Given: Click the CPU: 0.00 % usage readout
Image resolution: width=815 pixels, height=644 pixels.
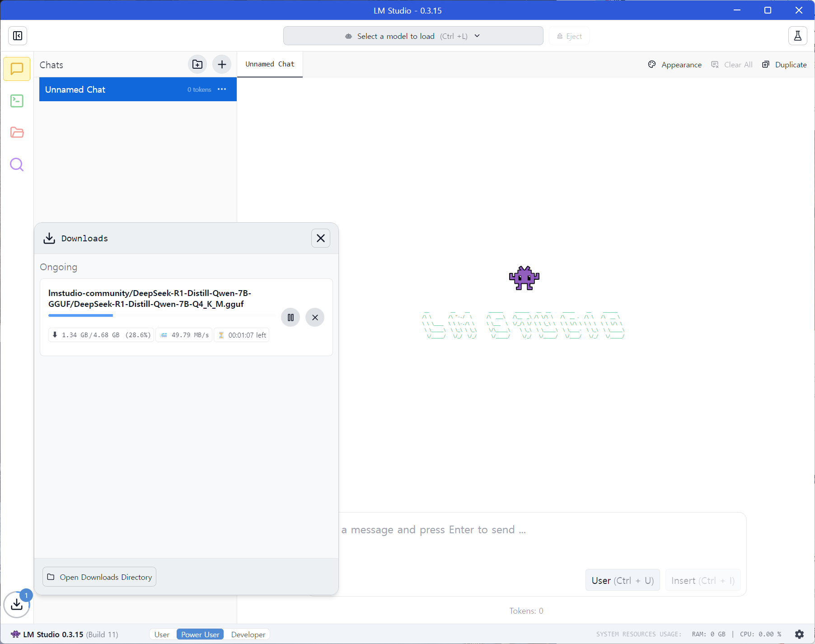Looking at the screenshot, I should pos(760,634).
